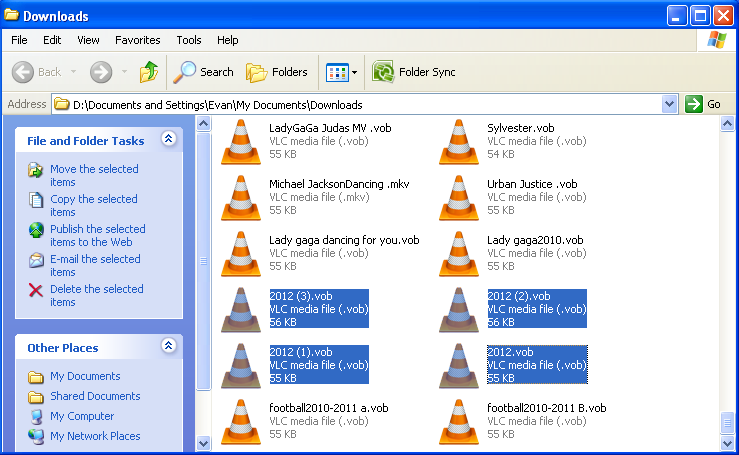
Task: Launch Folder Sync from toolbar
Action: click(x=414, y=72)
